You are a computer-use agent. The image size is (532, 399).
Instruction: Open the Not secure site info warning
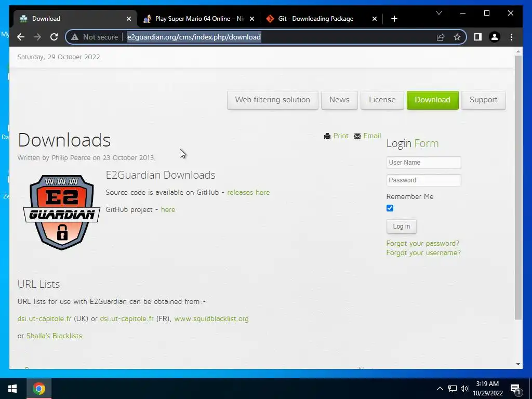[95, 37]
